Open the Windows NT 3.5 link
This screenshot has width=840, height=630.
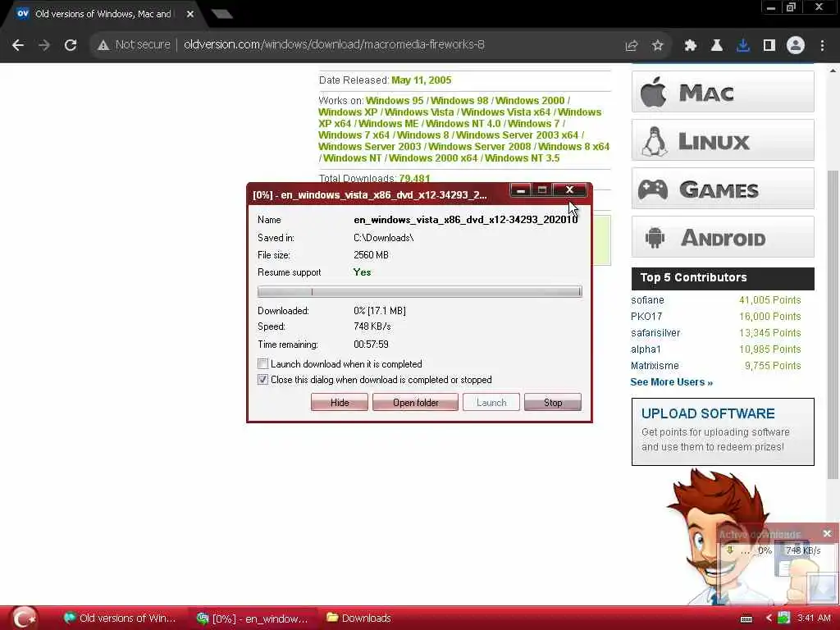point(523,158)
